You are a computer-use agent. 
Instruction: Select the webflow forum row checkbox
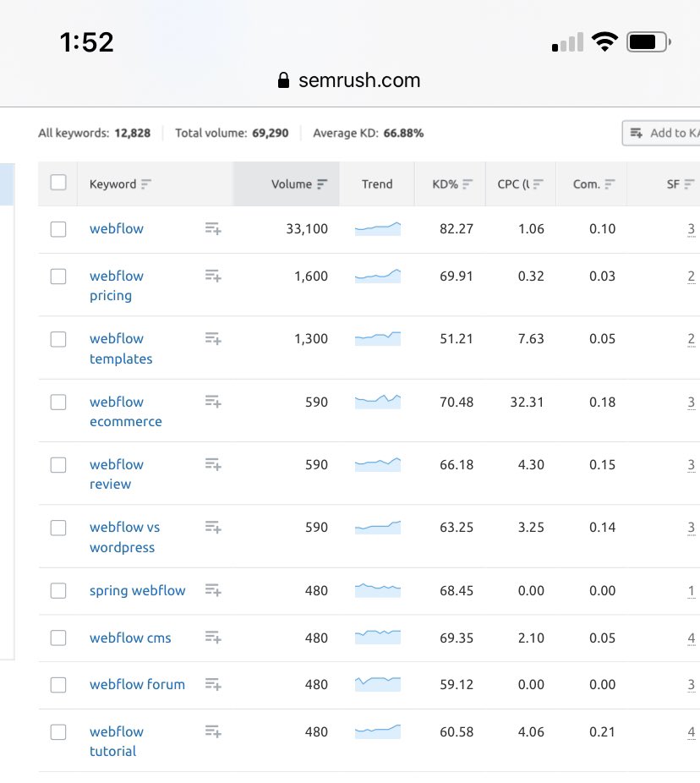coord(58,685)
